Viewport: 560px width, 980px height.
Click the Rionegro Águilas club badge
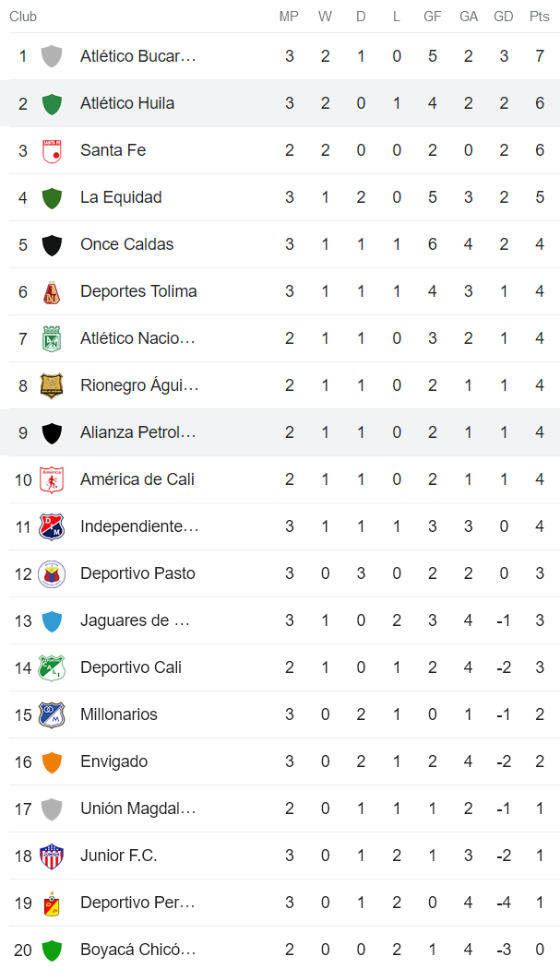click(x=53, y=385)
